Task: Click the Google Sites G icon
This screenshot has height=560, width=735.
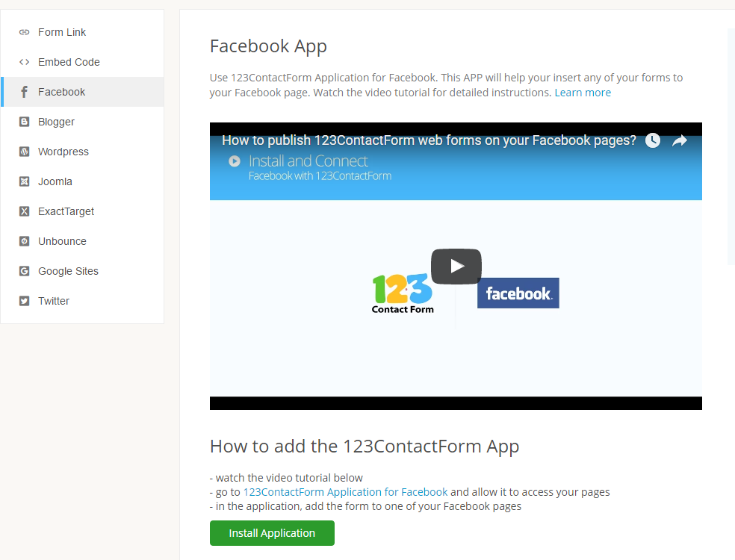Action: pyautogui.click(x=24, y=271)
